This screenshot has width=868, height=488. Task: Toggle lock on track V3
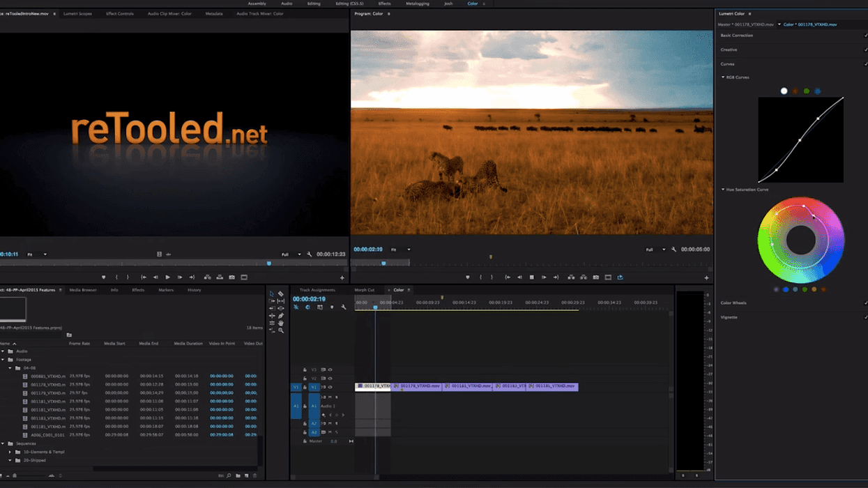[305, 370]
